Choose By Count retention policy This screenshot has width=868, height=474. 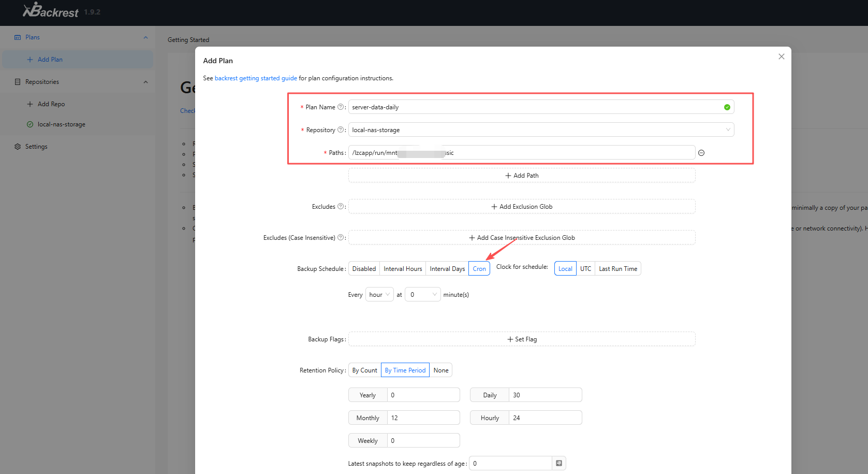(x=365, y=370)
